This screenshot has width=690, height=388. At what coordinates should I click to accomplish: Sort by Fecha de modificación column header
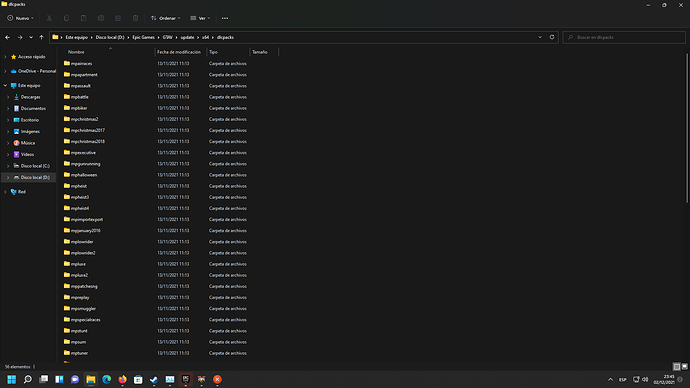pos(179,52)
